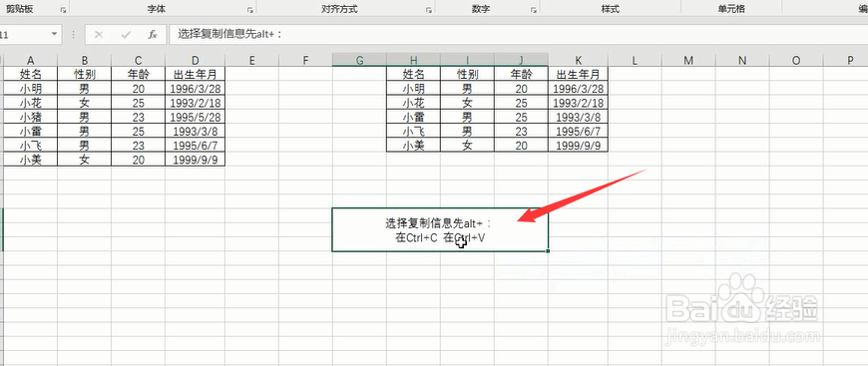Image resolution: width=868 pixels, height=366 pixels.
Task: Select column H header
Action: tap(413, 61)
